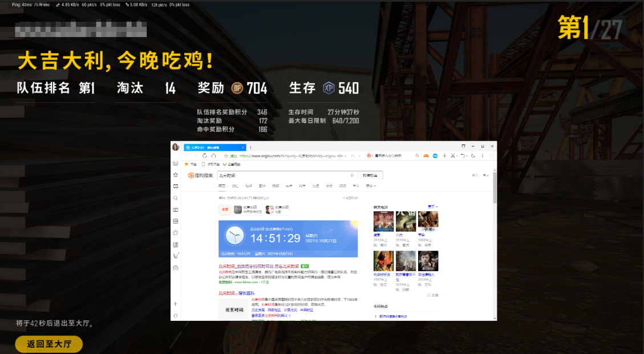
Task: Toggle night mode moon icon
Action: (x=473, y=156)
